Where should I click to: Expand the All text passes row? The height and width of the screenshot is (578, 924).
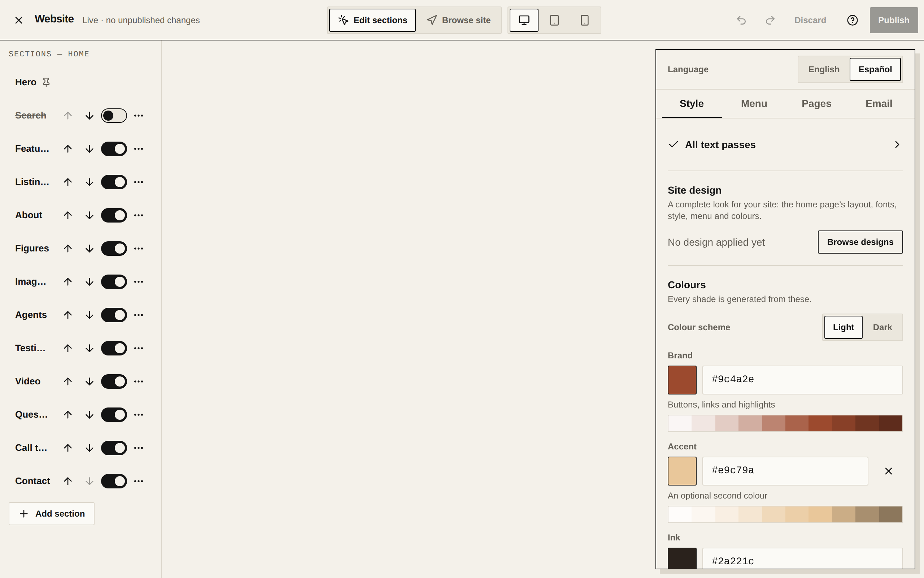click(785, 145)
